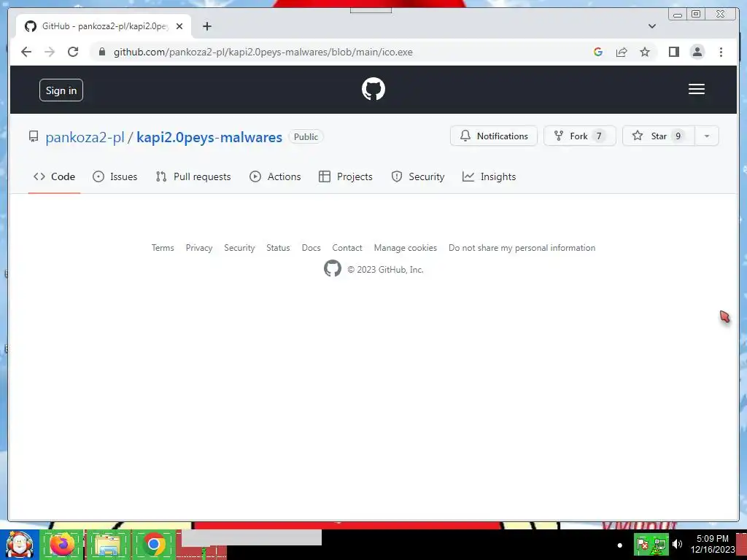Click the Notifications bell button
This screenshot has height=560, width=747.
pos(494,136)
